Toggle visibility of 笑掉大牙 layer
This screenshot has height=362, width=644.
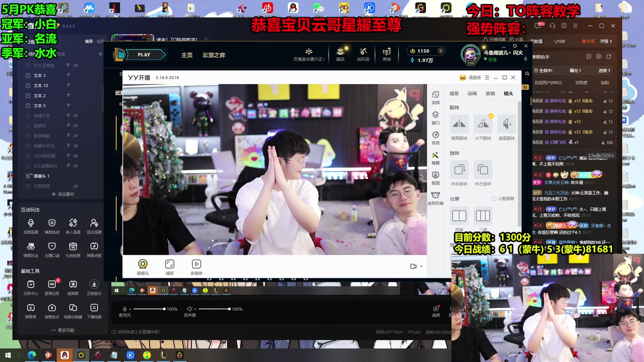point(76,116)
